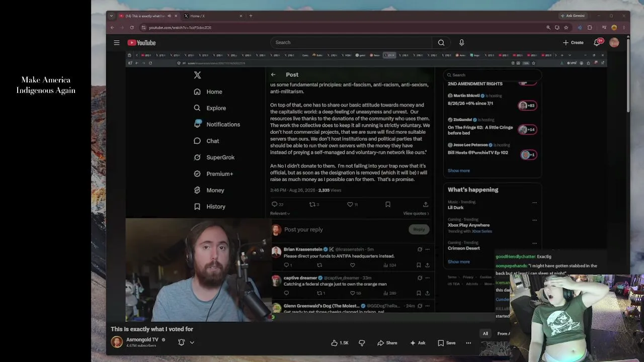
Task: Click the X search box in the video
Action: 493,75
